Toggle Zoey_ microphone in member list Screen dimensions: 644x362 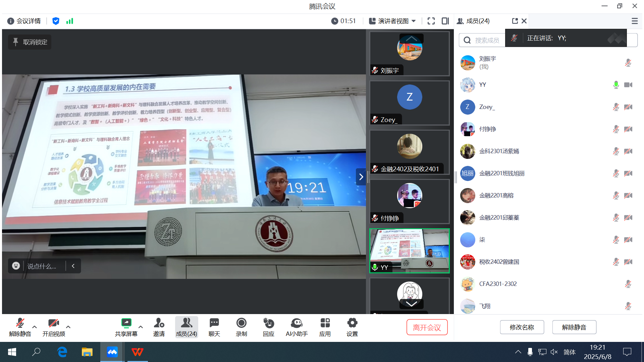(x=616, y=107)
